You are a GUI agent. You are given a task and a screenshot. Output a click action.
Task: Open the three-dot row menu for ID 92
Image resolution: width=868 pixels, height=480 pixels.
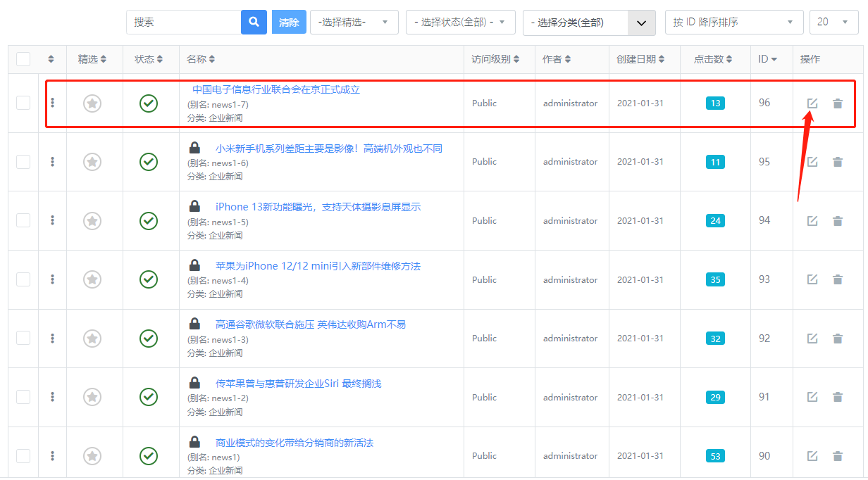click(53, 339)
